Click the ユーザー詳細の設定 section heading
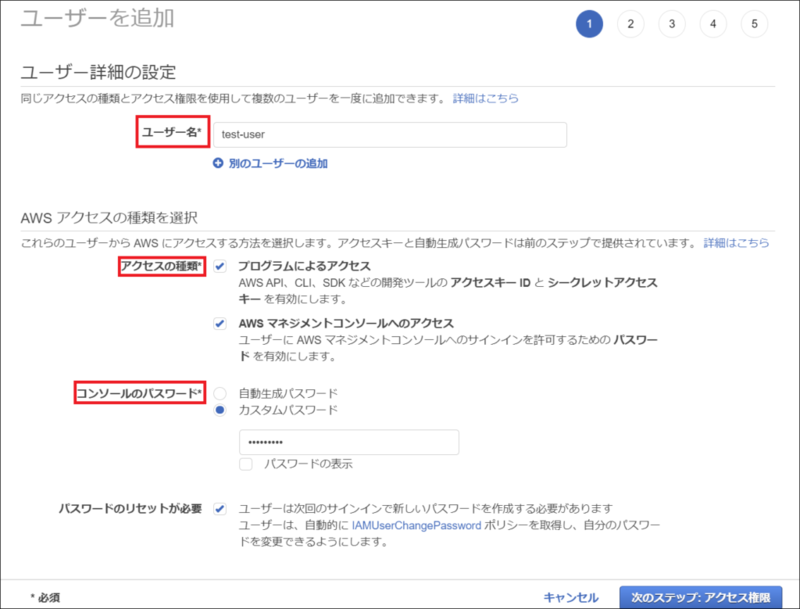This screenshot has height=609, width=800. [x=98, y=72]
